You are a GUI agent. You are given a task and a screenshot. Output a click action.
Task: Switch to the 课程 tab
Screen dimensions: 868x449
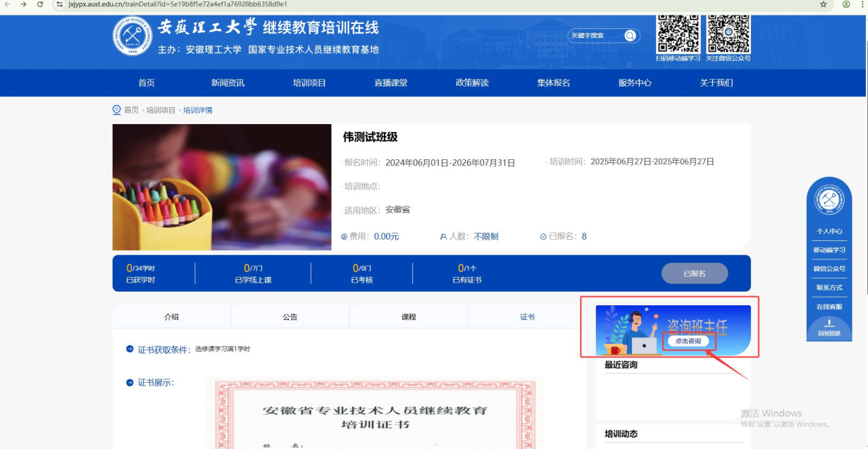(409, 317)
